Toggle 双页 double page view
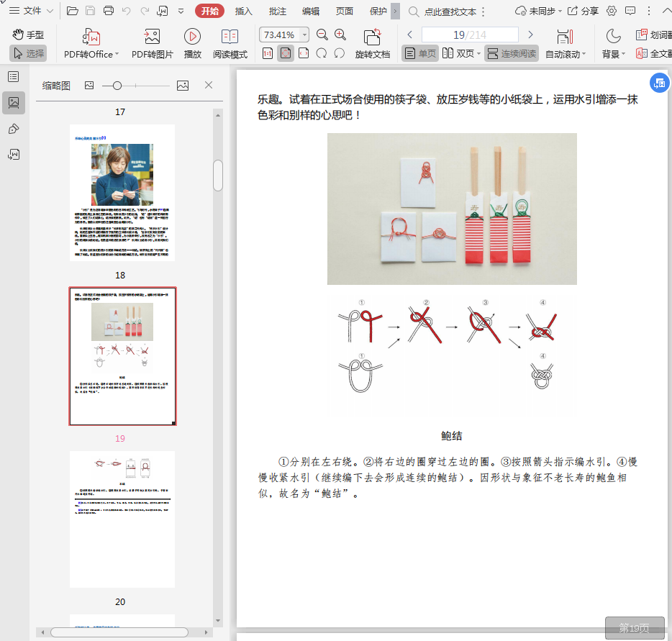This screenshot has width=672, height=641. point(458,53)
